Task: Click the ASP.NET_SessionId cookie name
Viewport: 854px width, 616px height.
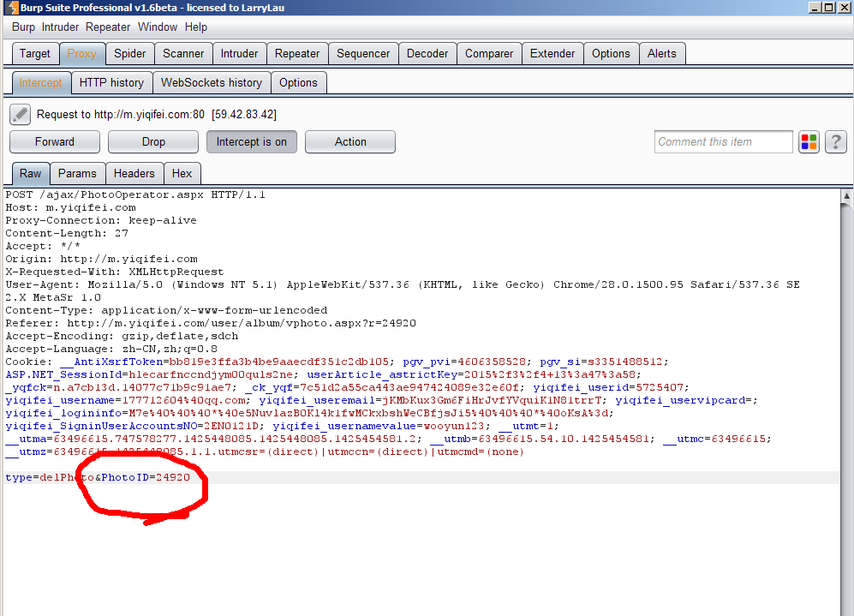Action: [x=63, y=374]
